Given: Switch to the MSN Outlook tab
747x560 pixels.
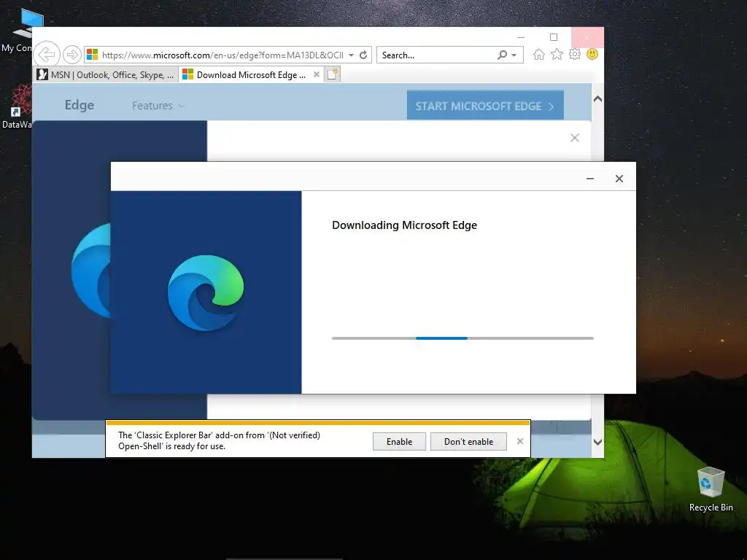Looking at the screenshot, I should pos(107,75).
